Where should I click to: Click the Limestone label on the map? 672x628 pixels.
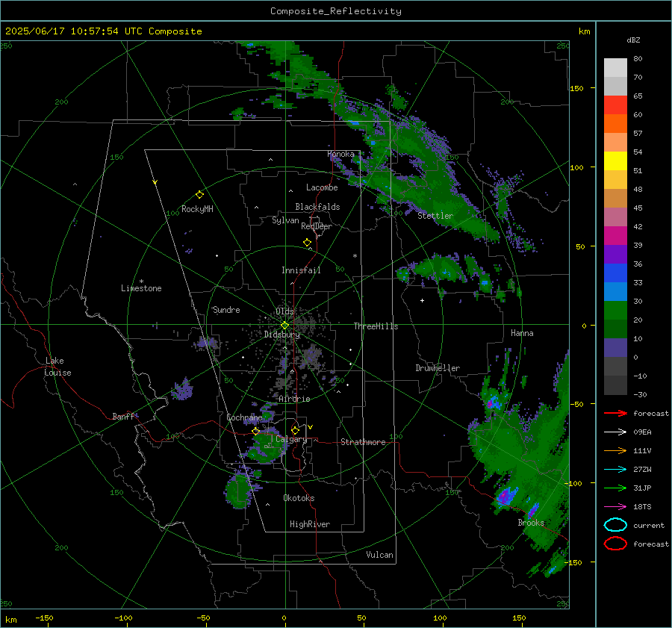141,288
